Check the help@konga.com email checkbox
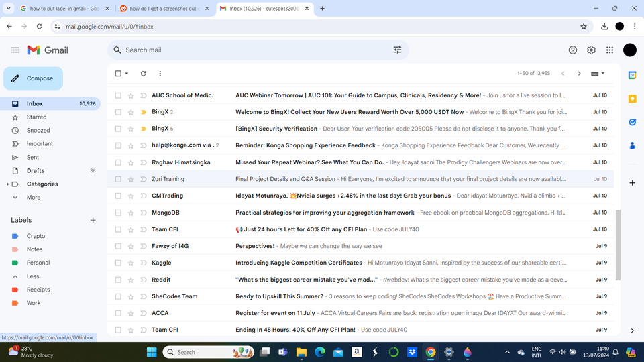 [x=118, y=145]
